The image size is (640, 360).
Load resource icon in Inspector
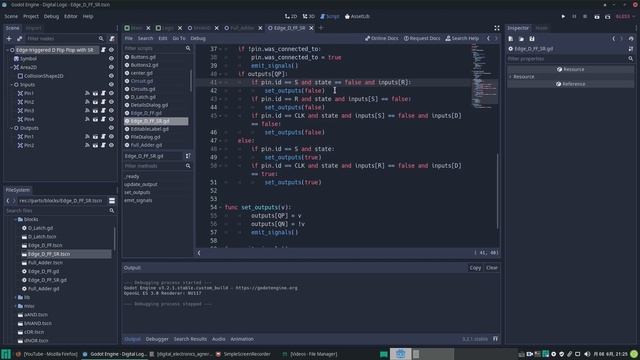coord(521,39)
